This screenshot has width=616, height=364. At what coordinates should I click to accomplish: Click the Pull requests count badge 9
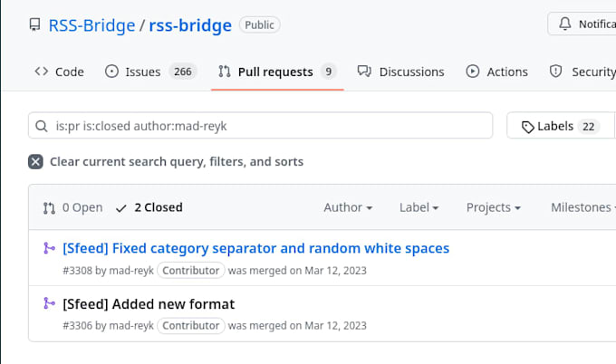click(329, 72)
